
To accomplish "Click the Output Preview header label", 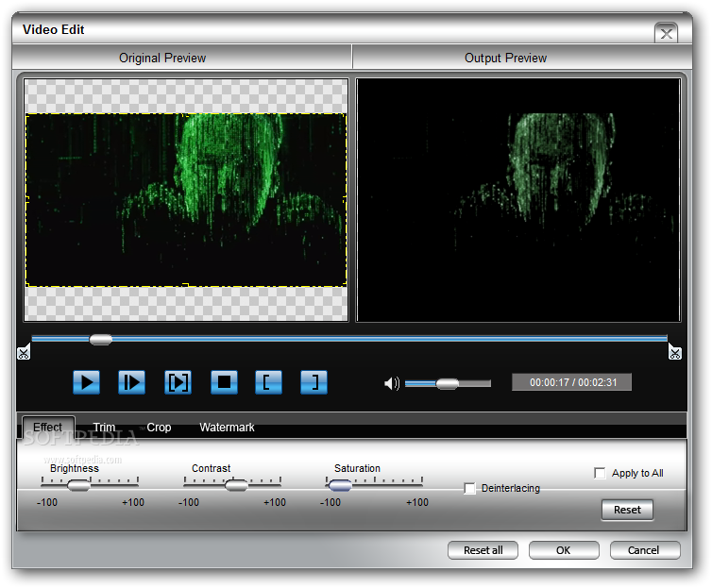I will pos(505,59).
